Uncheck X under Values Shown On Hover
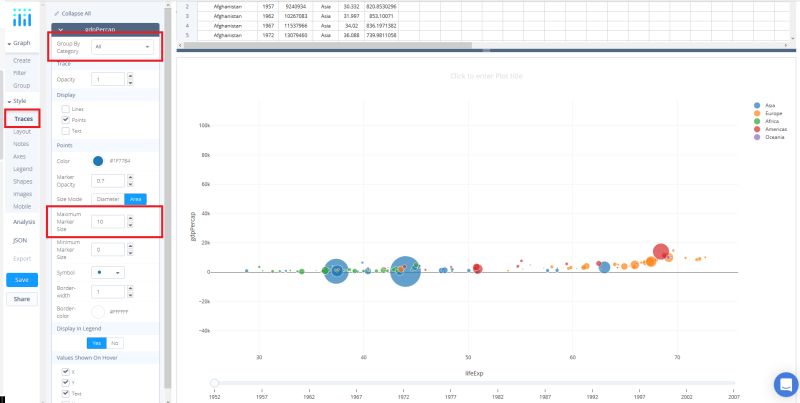This screenshot has width=800, height=403. click(x=65, y=371)
